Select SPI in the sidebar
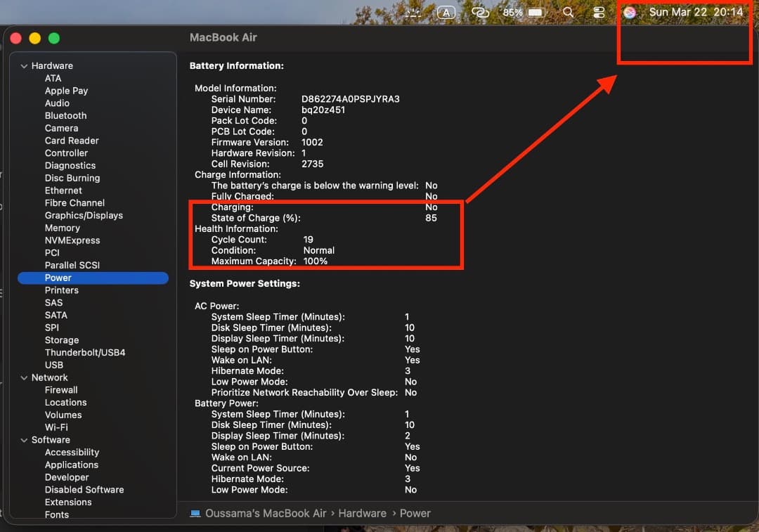The width and height of the screenshot is (759, 532). [x=52, y=327]
